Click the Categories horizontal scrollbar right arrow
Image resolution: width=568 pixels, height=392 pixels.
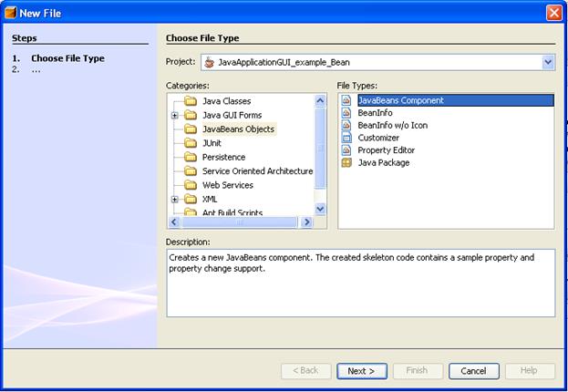[x=306, y=222]
